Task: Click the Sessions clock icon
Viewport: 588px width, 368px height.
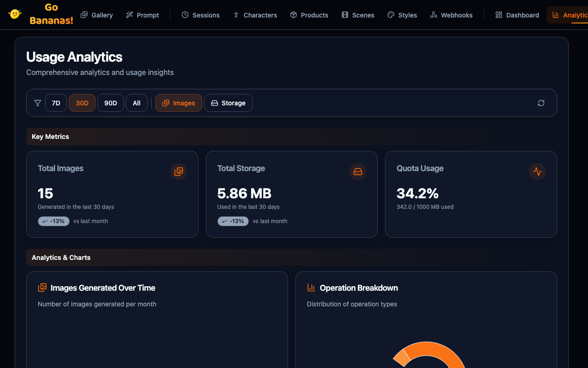Action: tap(185, 15)
